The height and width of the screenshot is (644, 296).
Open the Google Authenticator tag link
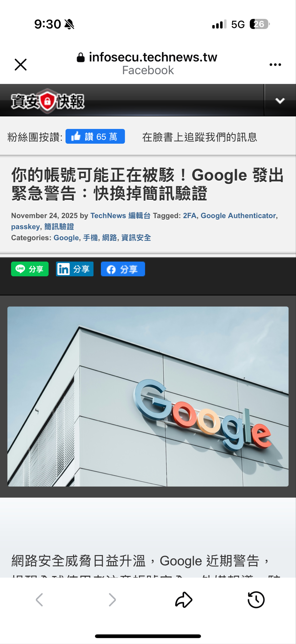(x=238, y=216)
